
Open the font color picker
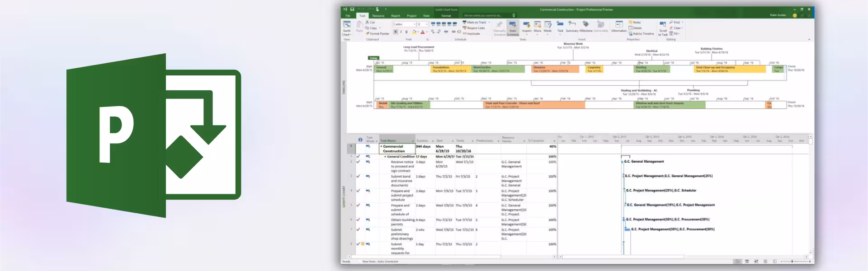[426, 32]
